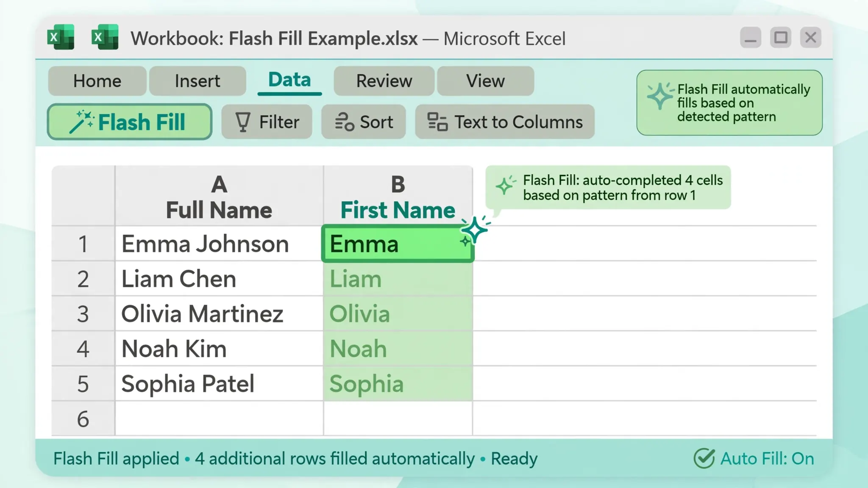The height and width of the screenshot is (488, 868).
Task: Switch to the Insert tab
Action: click(x=198, y=81)
